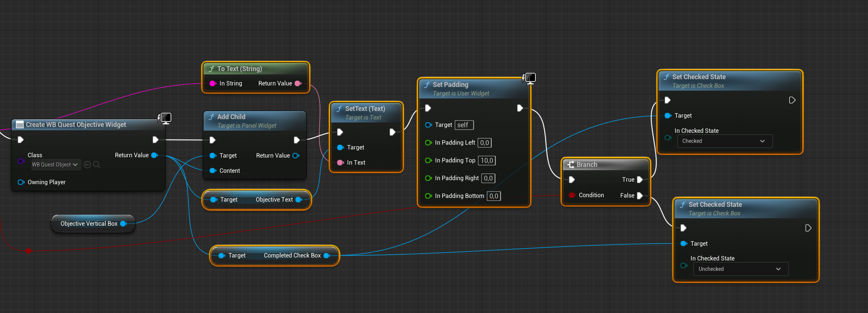Click Target pin on Set Checked State (Unchecked) node

click(x=684, y=243)
